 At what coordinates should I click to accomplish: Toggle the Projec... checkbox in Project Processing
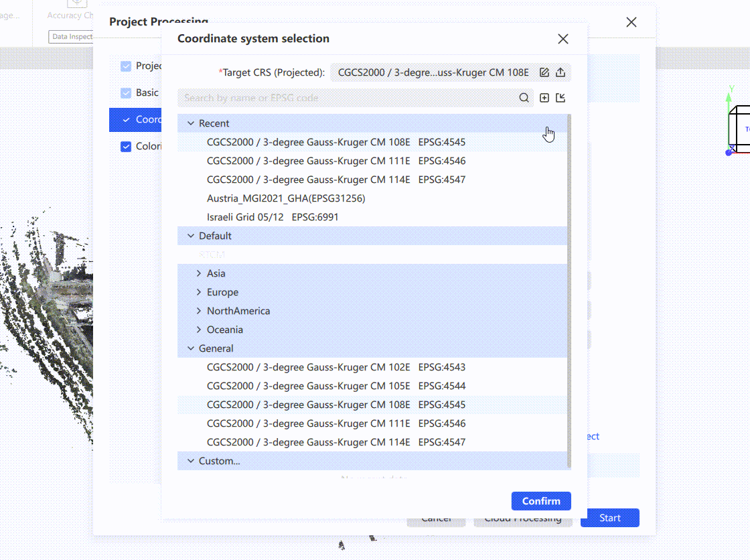pyautogui.click(x=126, y=66)
